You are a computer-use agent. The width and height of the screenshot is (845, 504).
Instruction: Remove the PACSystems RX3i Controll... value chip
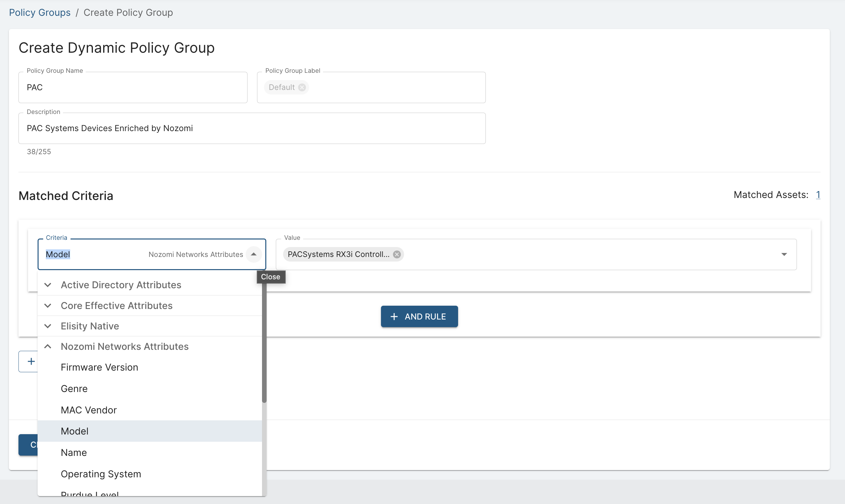(396, 254)
